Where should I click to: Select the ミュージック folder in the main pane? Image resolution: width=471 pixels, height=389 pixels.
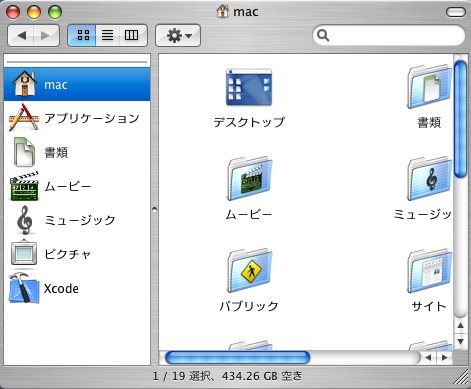click(430, 178)
